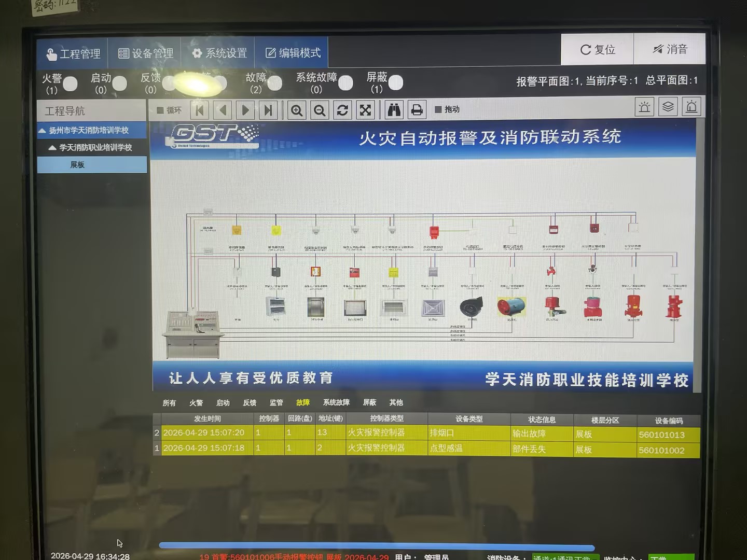Refresh the floor plan view
747x560 pixels.
click(342, 110)
